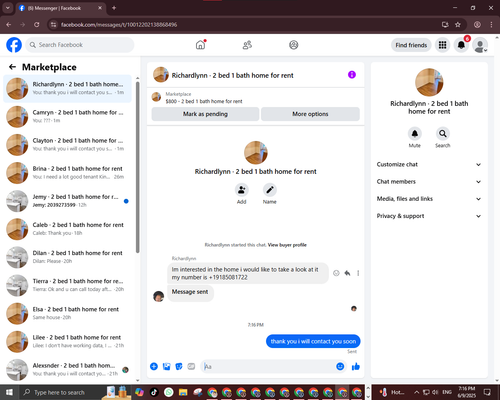Viewport: 500px width, 400px height.
Task: Open the Dilan conversation
Action: (67, 257)
